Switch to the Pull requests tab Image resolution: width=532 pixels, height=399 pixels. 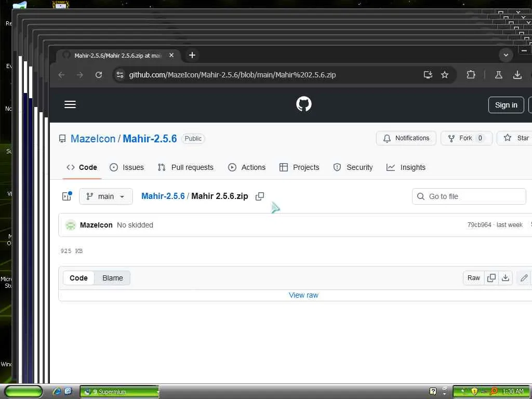pyautogui.click(x=185, y=167)
